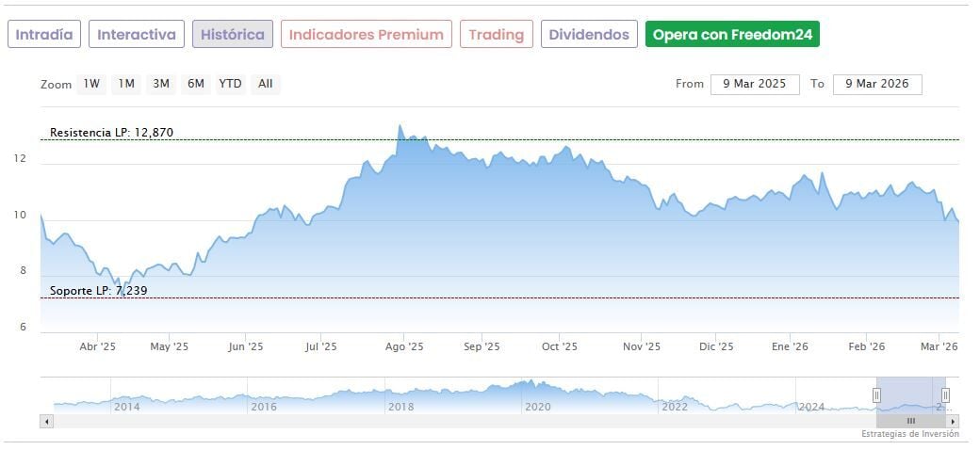980x450 pixels.
Task: Show the Dividendos tab
Action: pyautogui.click(x=589, y=35)
